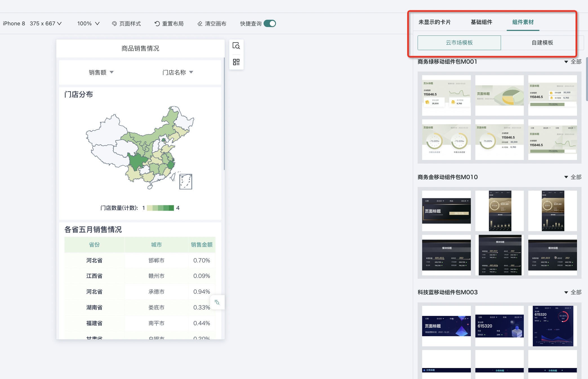Expand 全部 filter for 商务金移动组件包M010
The width and height of the screenshot is (588, 379).
click(573, 177)
